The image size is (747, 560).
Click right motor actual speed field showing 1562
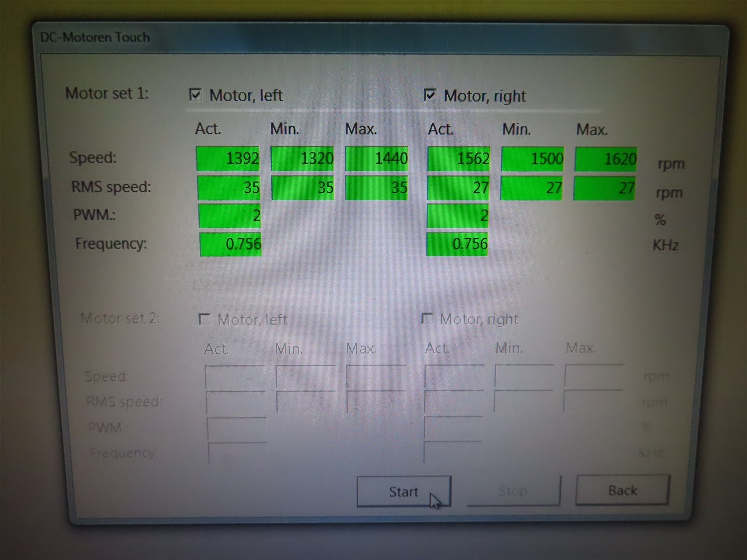pyautogui.click(x=458, y=159)
